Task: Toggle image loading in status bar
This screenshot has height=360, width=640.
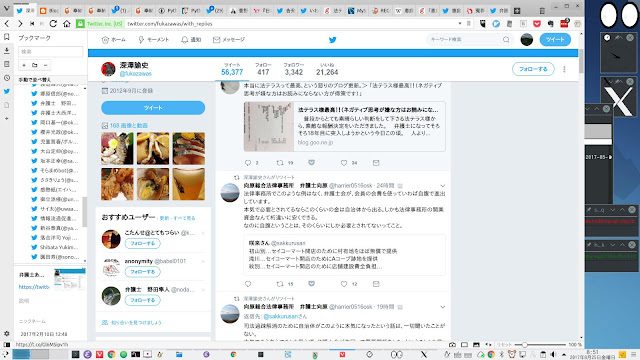Action: (476, 344)
